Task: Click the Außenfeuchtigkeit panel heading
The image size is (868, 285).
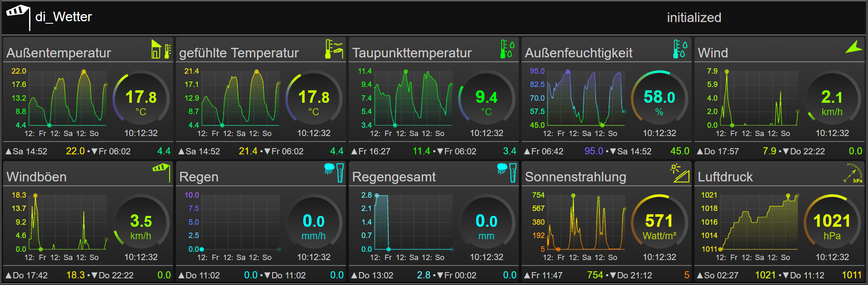Action: pos(578,53)
